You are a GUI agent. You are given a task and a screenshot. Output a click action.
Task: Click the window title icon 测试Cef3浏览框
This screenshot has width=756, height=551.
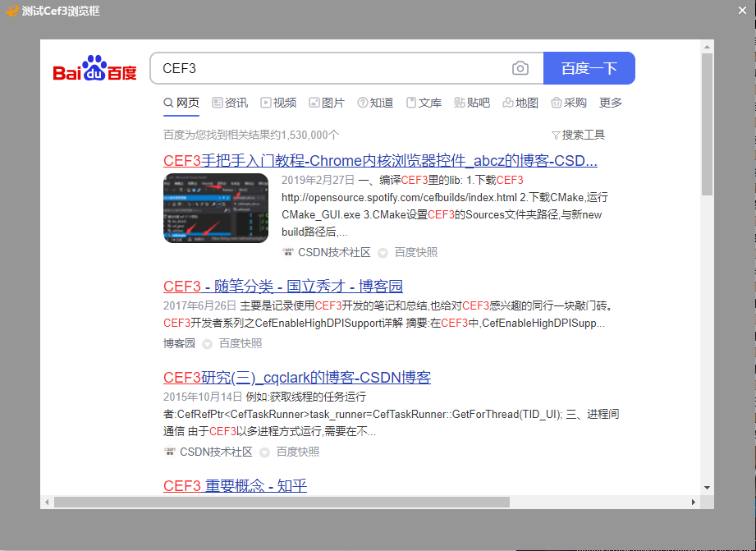[x=11, y=11]
